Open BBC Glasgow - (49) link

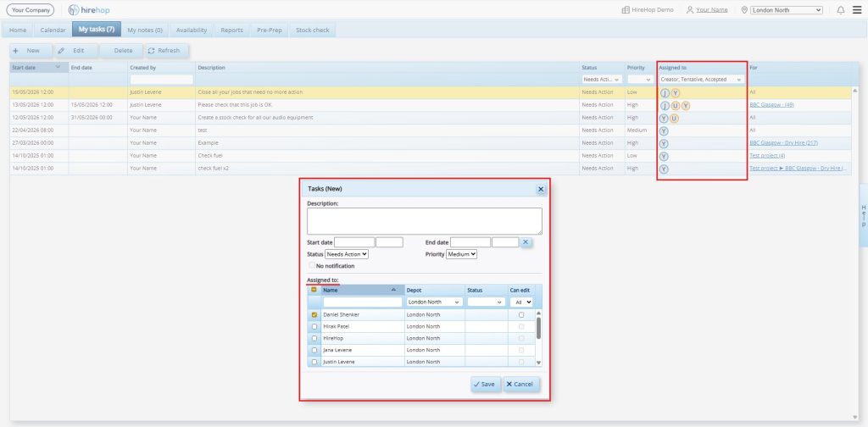pyautogui.click(x=771, y=105)
